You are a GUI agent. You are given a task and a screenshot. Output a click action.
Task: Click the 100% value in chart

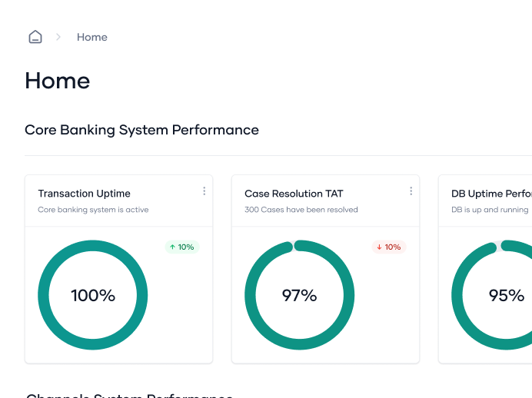pos(93,295)
